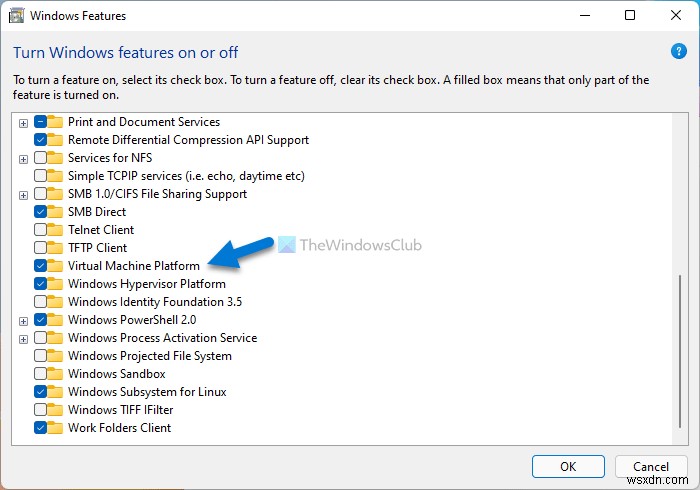The image size is (700, 490).
Task: Click the blue help question mark icon
Action: point(679,50)
